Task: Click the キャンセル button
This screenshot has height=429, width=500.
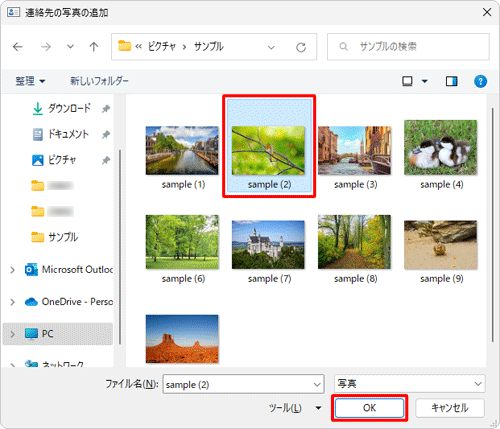Action: (450, 408)
